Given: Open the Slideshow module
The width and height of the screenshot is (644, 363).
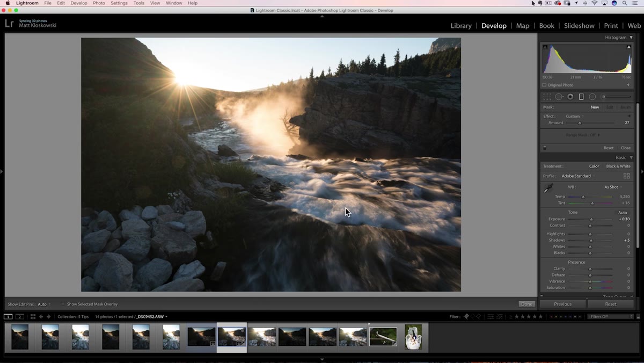Looking at the screenshot, I should (579, 26).
